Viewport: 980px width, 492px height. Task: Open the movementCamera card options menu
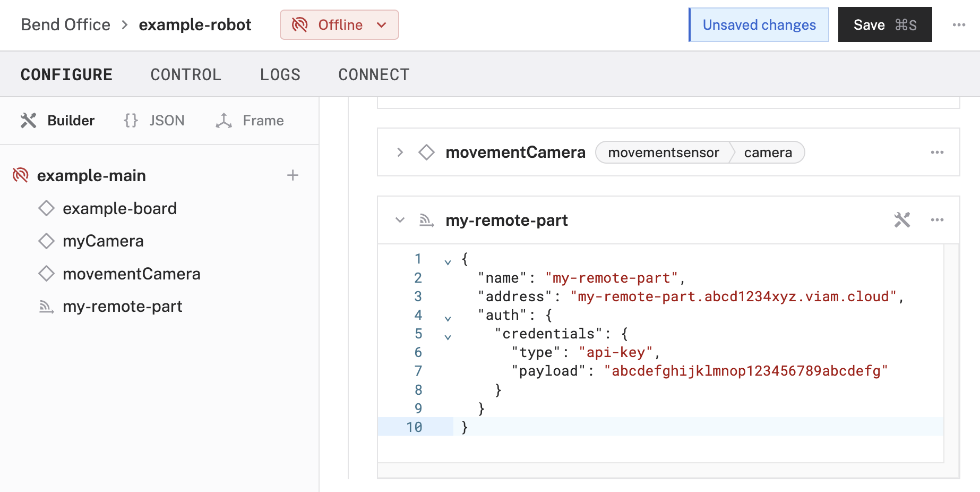[x=937, y=152]
